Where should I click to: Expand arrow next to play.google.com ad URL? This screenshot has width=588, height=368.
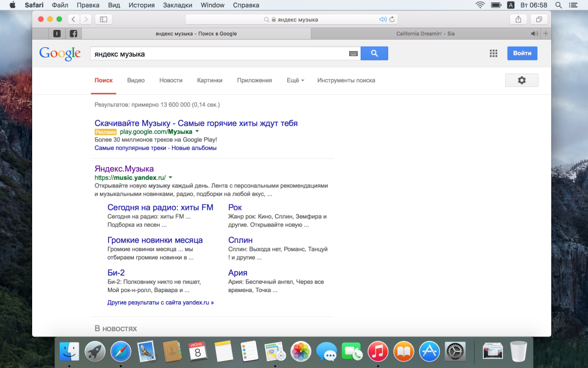click(198, 132)
